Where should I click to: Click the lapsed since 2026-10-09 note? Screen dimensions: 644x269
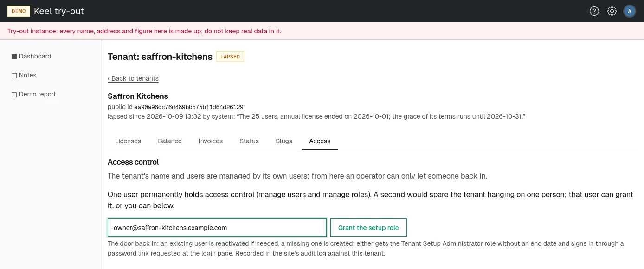pyautogui.click(x=316, y=116)
